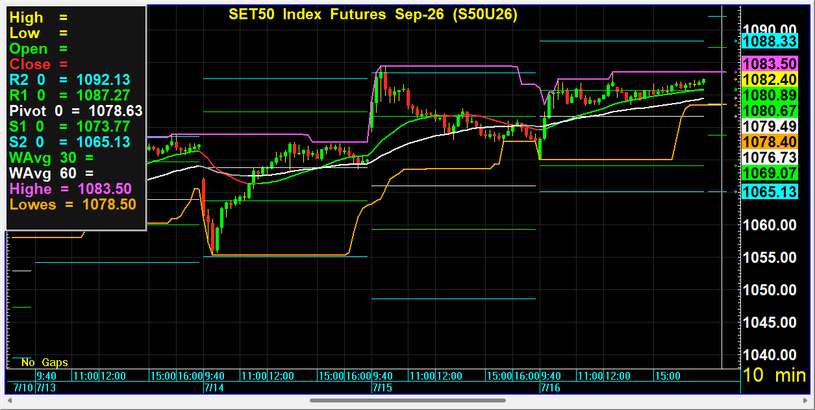Click the 1045.00 price axis label
Image resolution: width=815 pixels, height=410 pixels.
[769, 323]
